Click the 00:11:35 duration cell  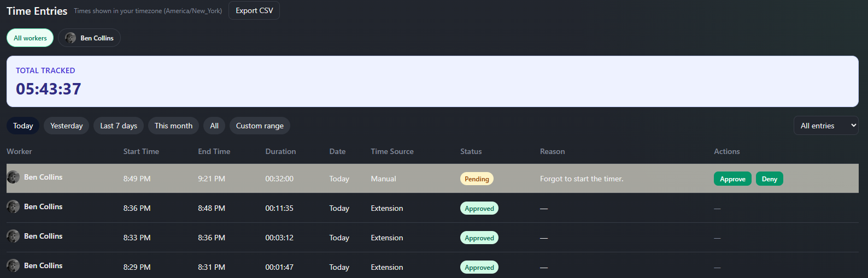click(x=279, y=208)
